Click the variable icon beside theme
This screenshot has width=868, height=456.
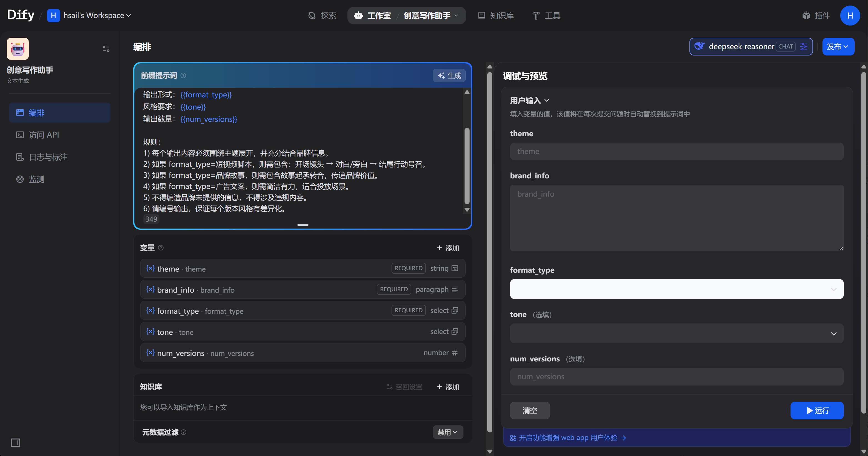click(x=150, y=268)
